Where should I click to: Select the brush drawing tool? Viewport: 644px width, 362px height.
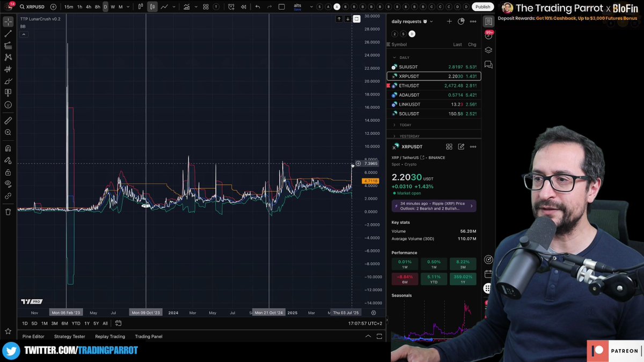click(8, 82)
